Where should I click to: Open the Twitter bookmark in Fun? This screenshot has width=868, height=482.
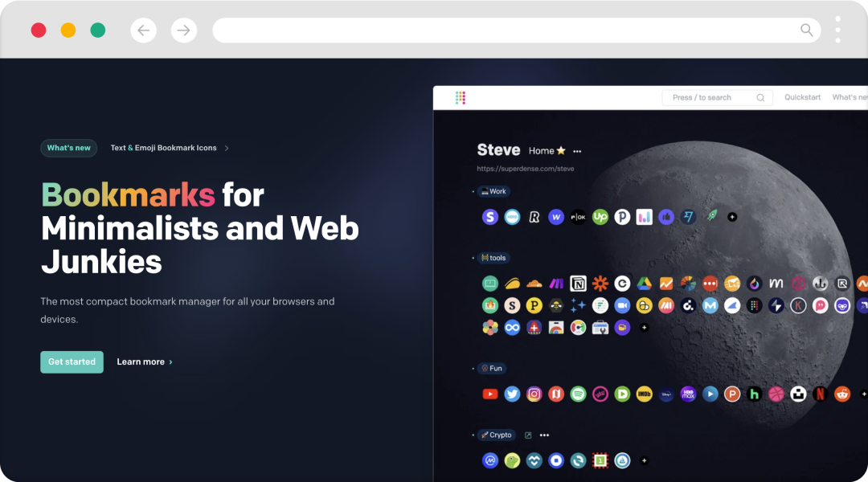pyautogui.click(x=512, y=394)
